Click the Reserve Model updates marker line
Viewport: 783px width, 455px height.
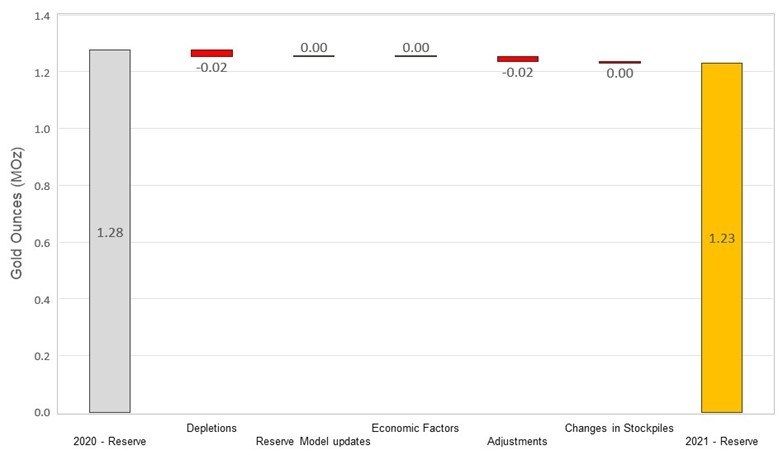pos(314,56)
